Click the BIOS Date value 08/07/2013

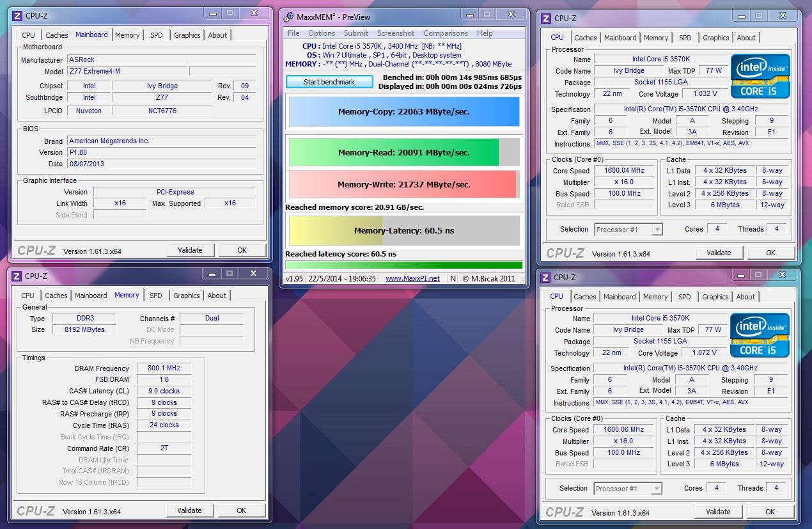click(x=162, y=164)
